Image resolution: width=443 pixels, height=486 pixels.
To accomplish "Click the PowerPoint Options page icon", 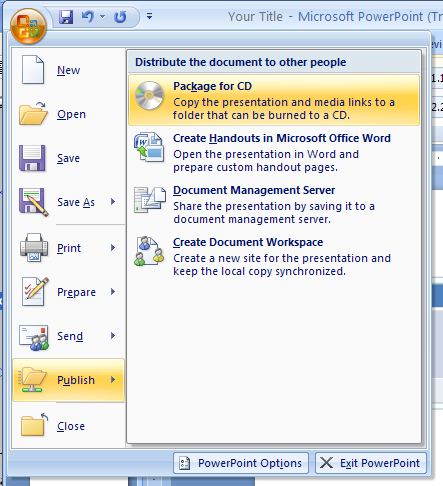I will [185, 463].
